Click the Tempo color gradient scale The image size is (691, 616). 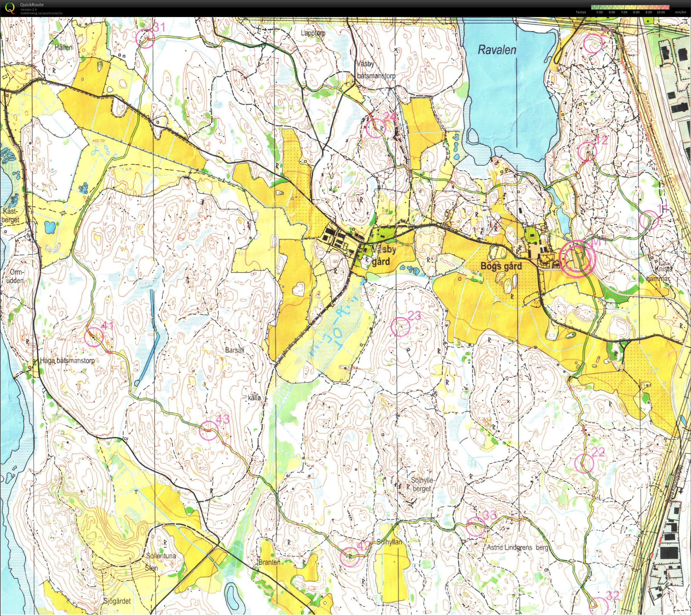coord(630,7)
